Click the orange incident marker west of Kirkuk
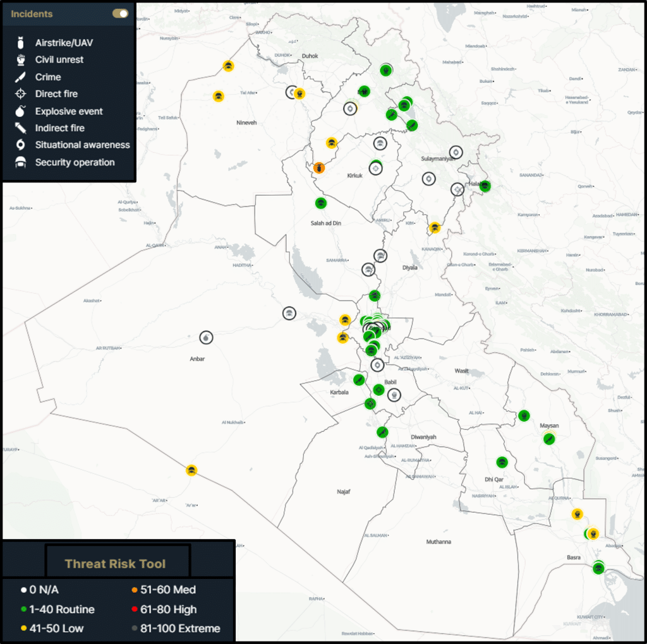The image size is (647, 644). click(320, 168)
